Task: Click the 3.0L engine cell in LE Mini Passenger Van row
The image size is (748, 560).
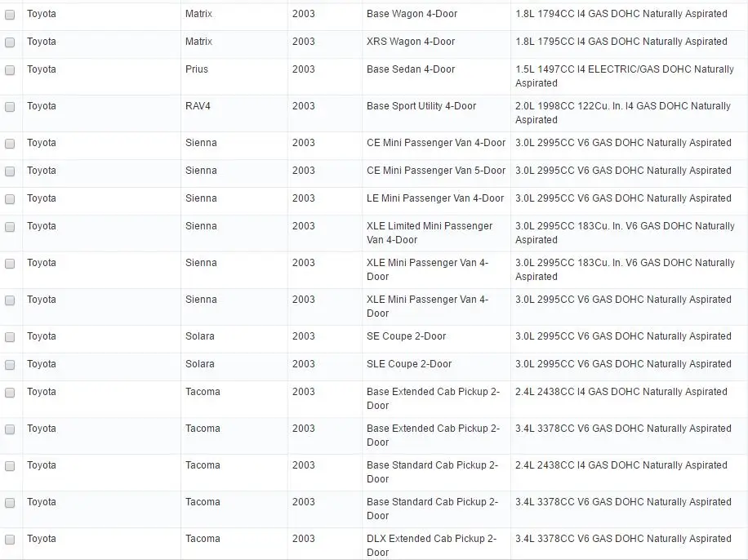Action: coord(630,202)
